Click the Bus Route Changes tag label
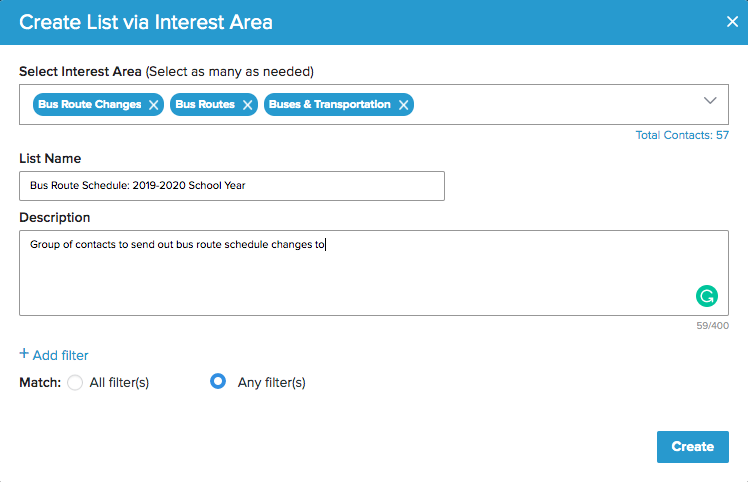 [x=89, y=105]
